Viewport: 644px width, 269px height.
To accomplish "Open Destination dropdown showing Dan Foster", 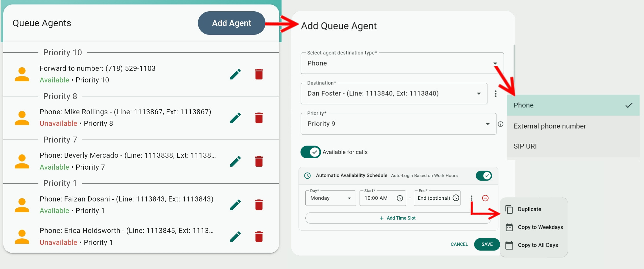I will tap(394, 94).
